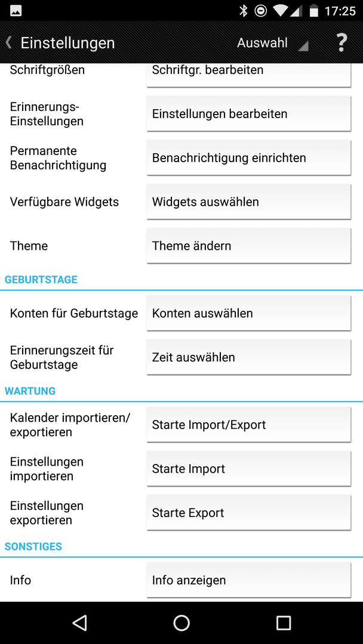Viewport: 363px width, 644px height.
Task: Tap the battery icon in status bar
Action: pos(314,11)
